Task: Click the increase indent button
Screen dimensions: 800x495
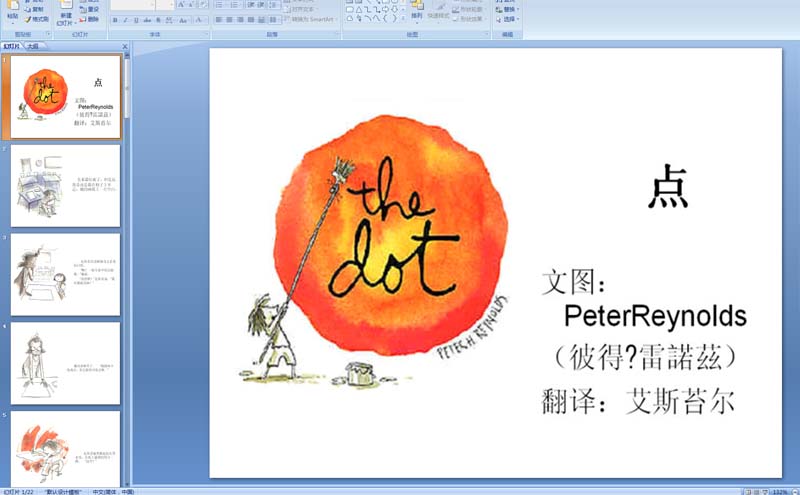Action: [x=261, y=5]
